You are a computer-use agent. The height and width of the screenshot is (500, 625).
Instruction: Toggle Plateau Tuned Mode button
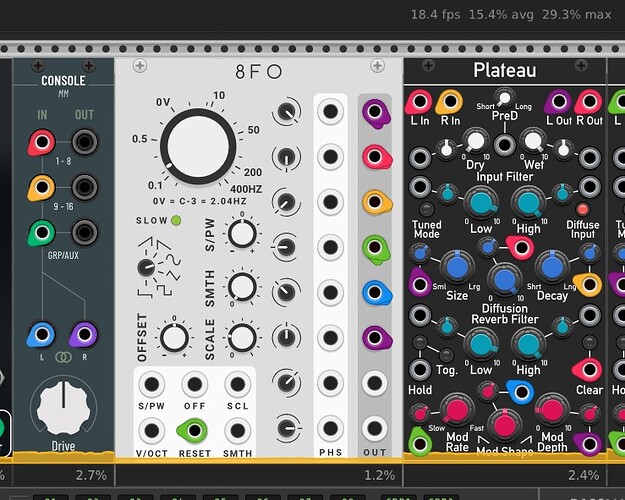coord(426,209)
